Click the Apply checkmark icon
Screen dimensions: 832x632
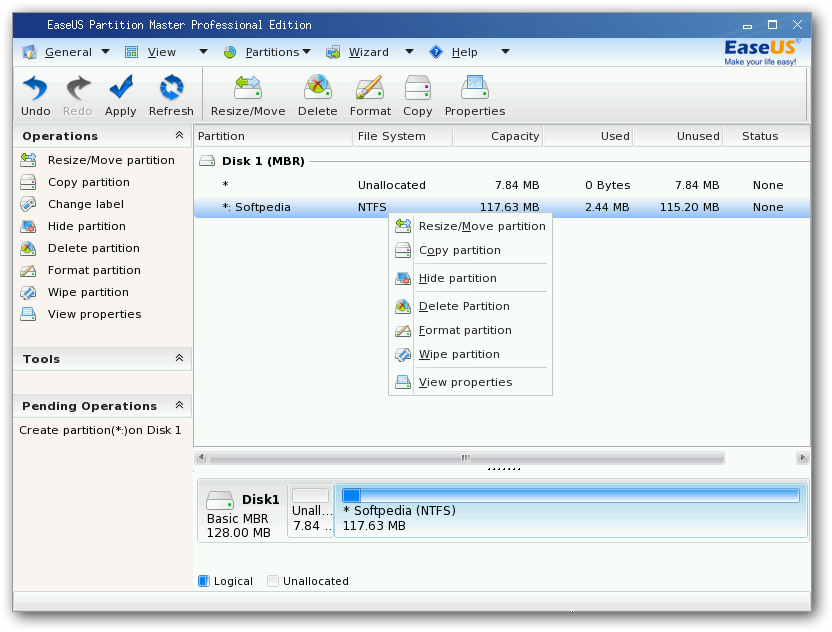tap(121, 87)
